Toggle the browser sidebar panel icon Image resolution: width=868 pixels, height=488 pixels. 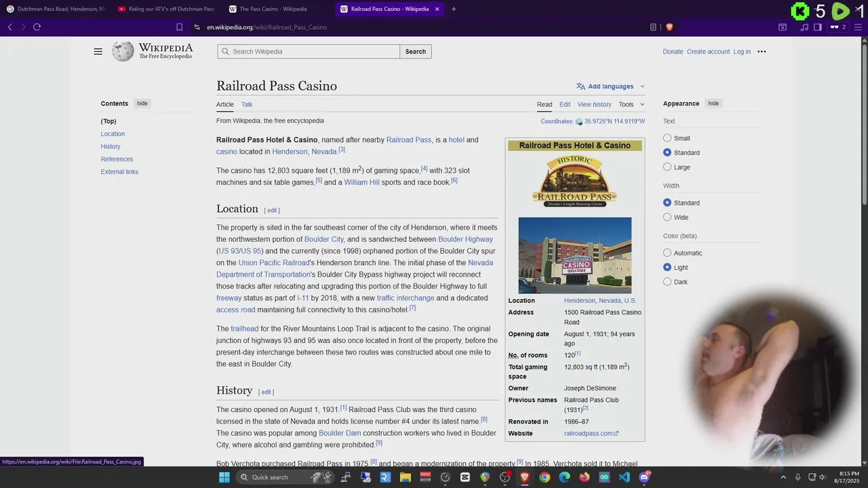click(x=818, y=27)
